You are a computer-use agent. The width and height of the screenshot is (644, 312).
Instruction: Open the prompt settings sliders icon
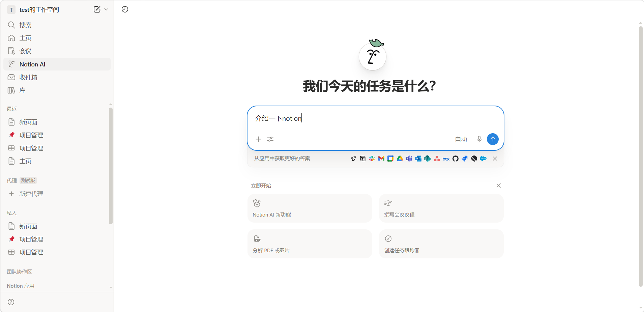coord(270,139)
